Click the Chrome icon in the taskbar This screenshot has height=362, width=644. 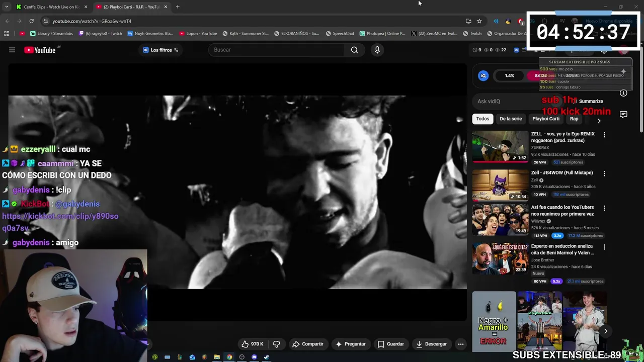coord(229,357)
